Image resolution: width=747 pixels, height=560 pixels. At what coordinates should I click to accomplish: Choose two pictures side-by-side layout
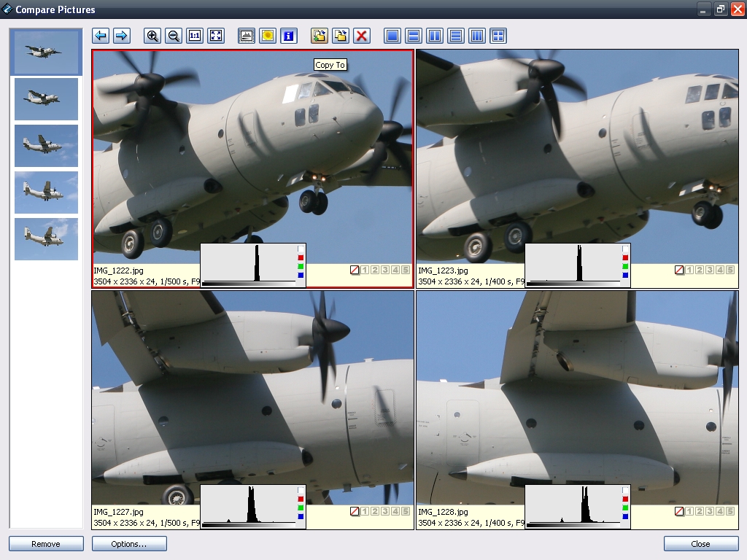tap(435, 36)
